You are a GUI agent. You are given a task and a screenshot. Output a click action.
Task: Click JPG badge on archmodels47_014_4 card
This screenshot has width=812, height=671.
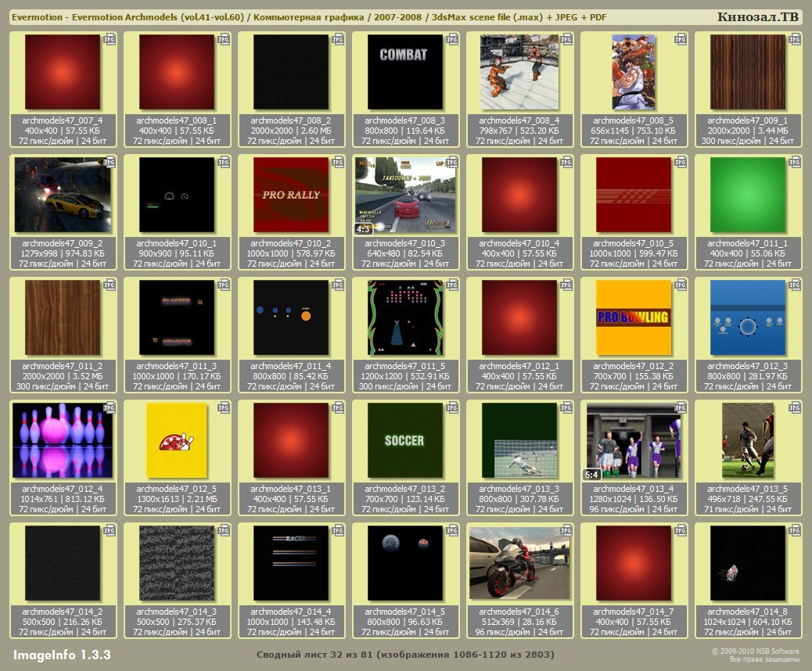pos(338,531)
